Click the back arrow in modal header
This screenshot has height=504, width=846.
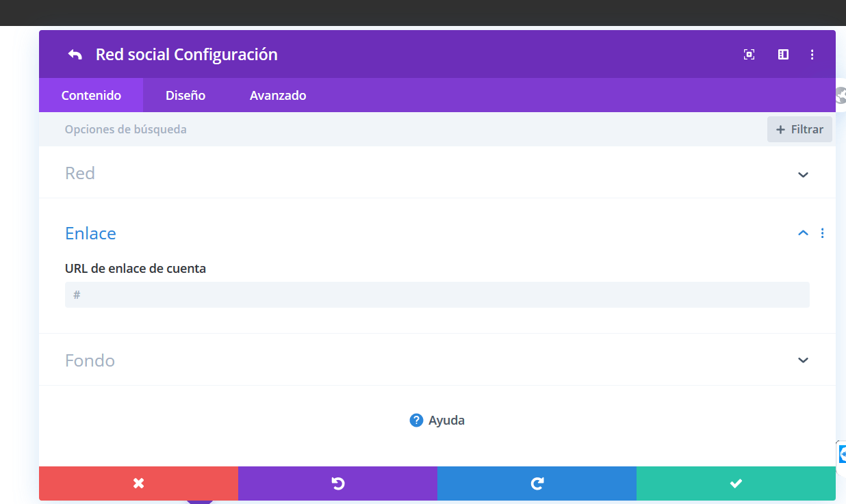(x=75, y=55)
